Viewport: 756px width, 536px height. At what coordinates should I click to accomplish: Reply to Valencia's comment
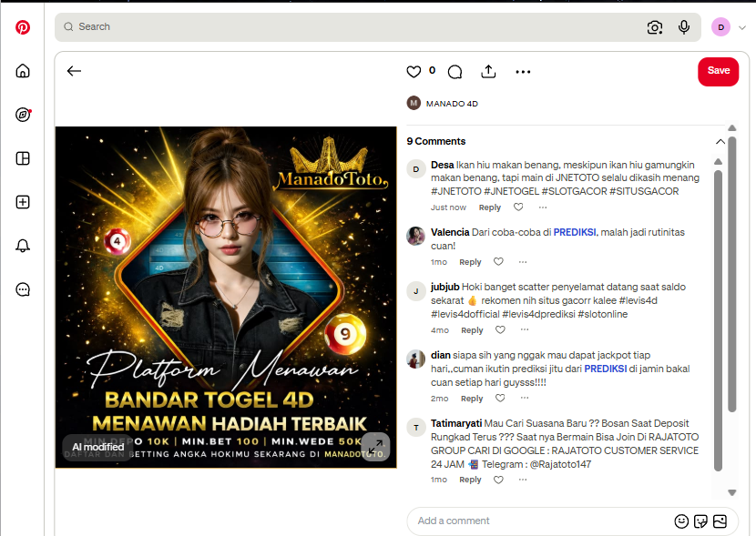[x=470, y=262]
